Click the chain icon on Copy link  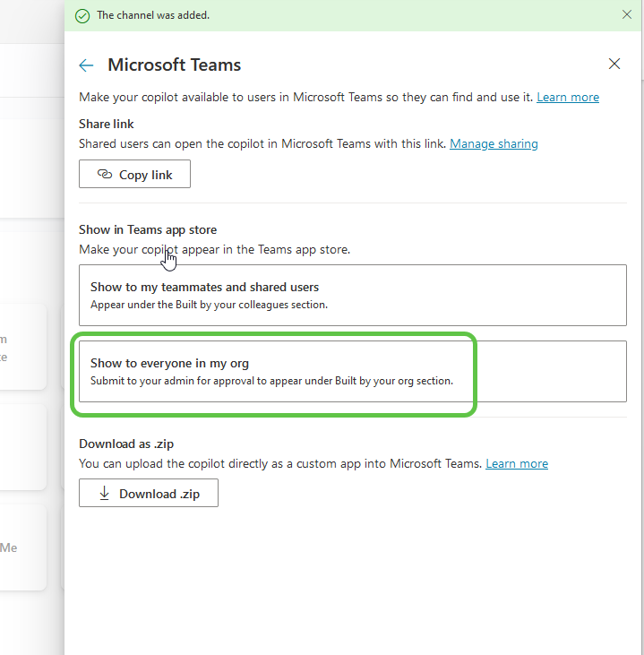pos(104,174)
